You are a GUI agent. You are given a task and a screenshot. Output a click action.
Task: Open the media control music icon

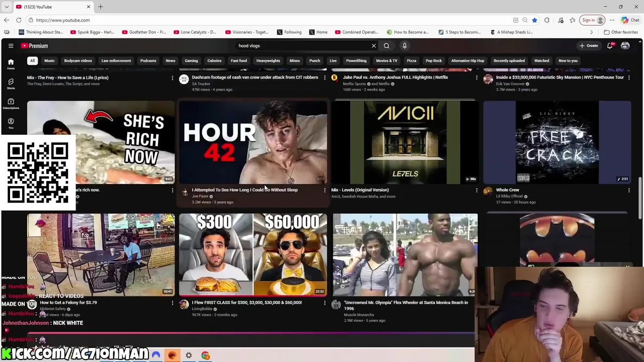tap(560, 20)
